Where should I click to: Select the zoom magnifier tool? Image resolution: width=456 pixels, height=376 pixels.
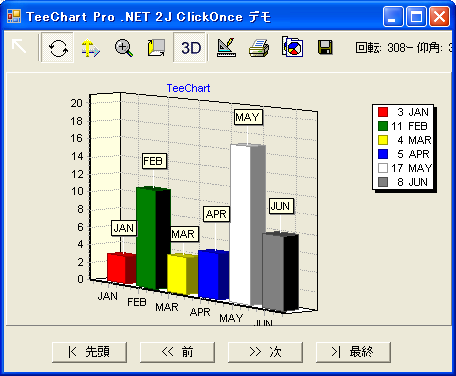[124, 48]
